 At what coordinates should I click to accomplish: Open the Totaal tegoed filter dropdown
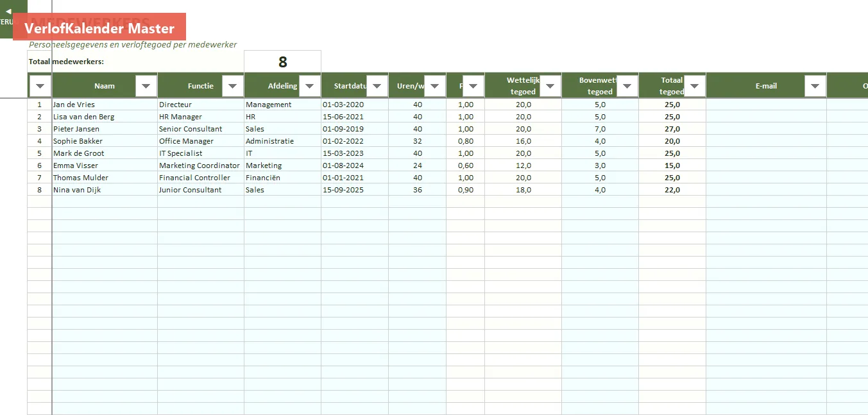pos(695,85)
